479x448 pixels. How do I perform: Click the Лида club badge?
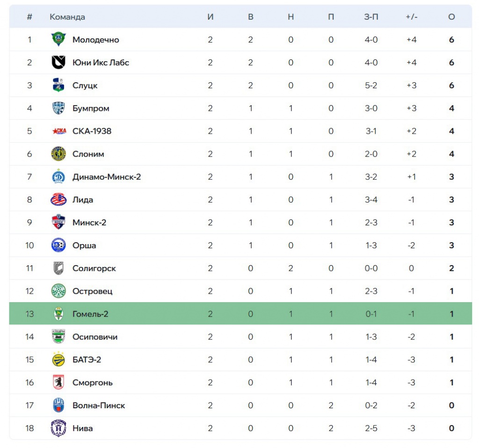point(58,200)
